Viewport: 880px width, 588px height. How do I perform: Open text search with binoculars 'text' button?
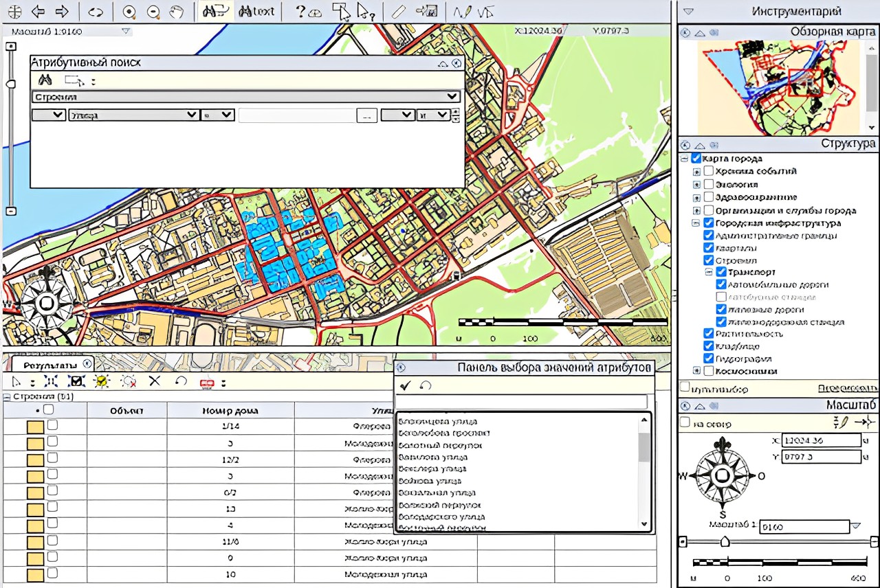coord(256,11)
